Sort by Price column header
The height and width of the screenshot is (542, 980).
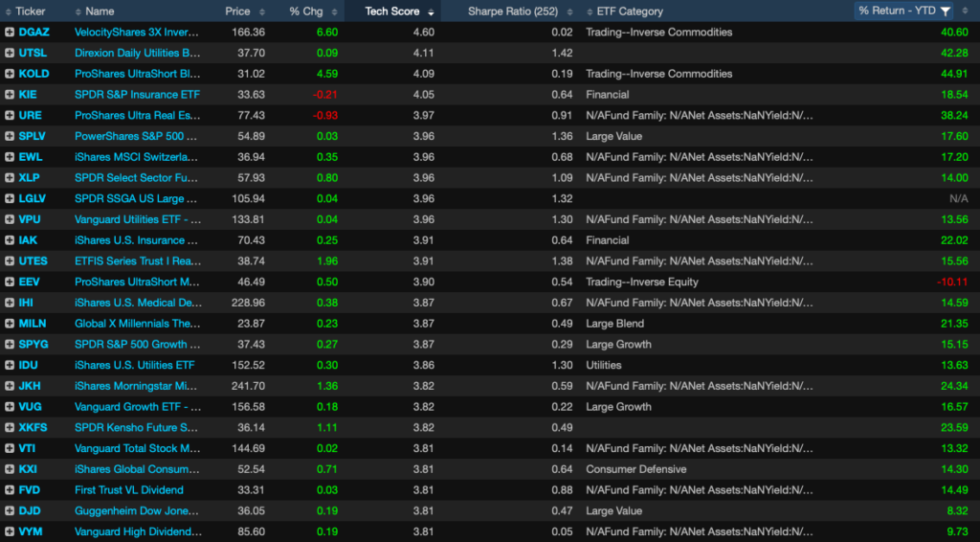pyautogui.click(x=237, y=11)
